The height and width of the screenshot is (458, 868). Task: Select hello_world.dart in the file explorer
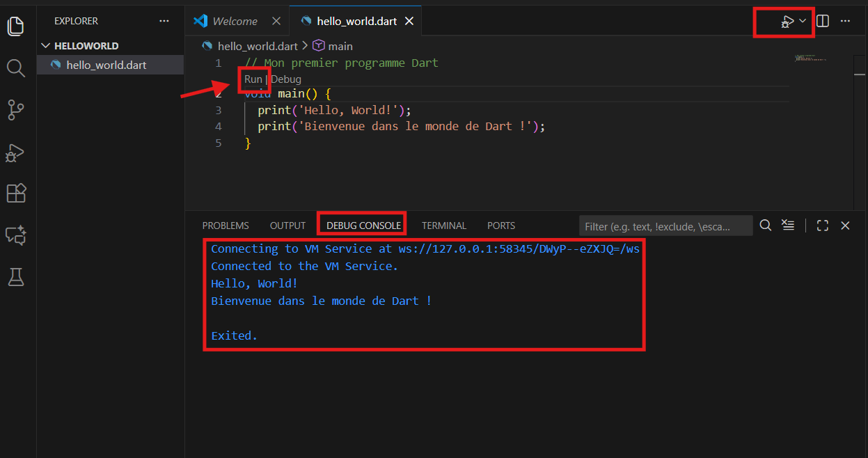(106, 65)
